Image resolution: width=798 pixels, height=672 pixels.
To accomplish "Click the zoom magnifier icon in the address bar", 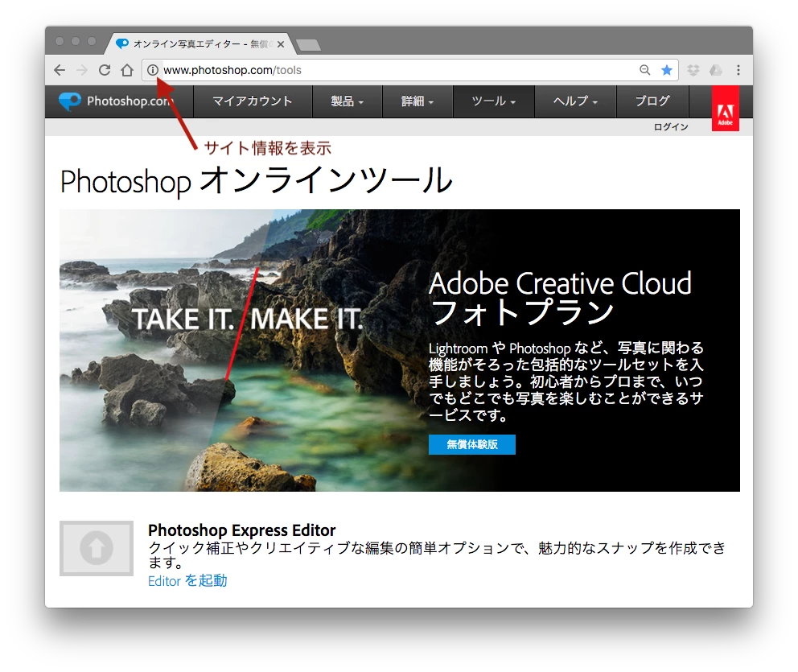I will click(x=645, y=70).
